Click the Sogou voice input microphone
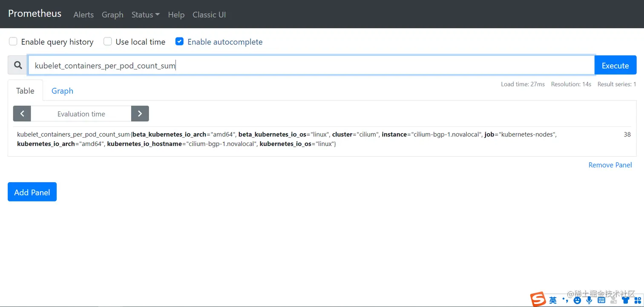 click(x=589, y=300)
